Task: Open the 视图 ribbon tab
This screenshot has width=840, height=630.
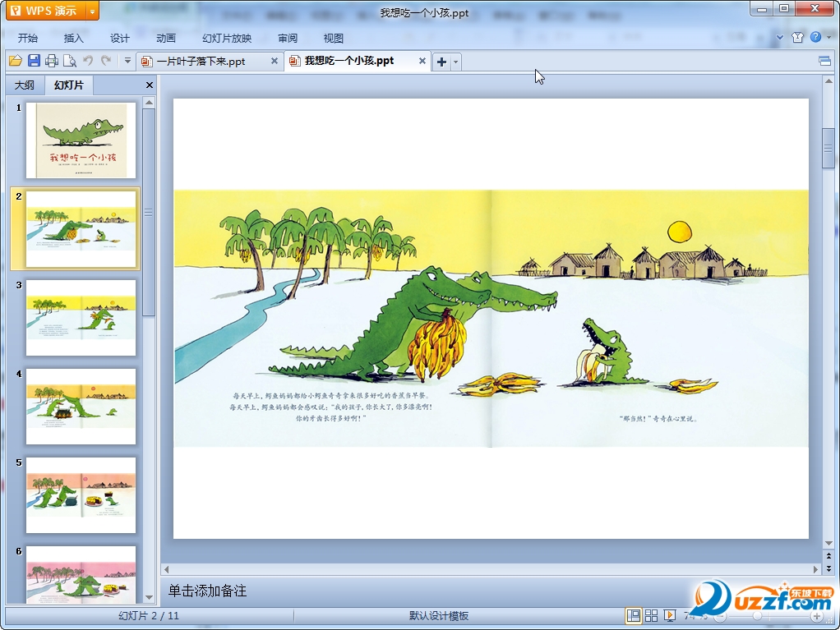Action: pos(333,38)
